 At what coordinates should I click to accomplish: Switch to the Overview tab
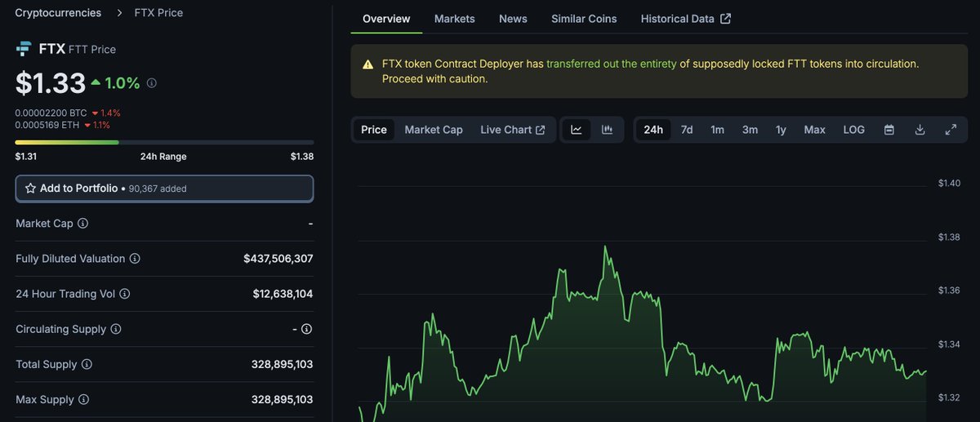[386, 19]
